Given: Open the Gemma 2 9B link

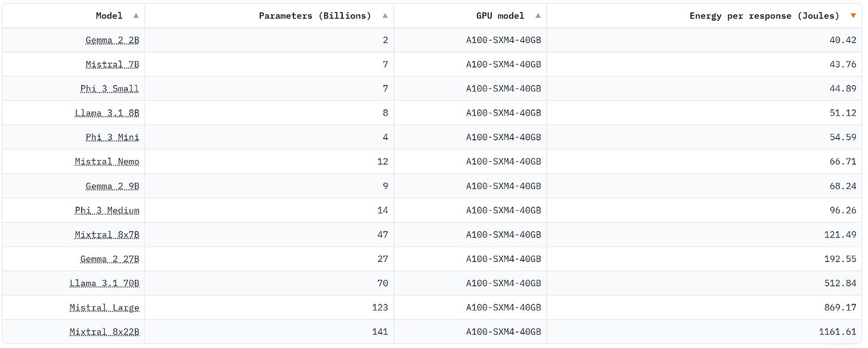Looking at the screenshot, I should (113, 186).
